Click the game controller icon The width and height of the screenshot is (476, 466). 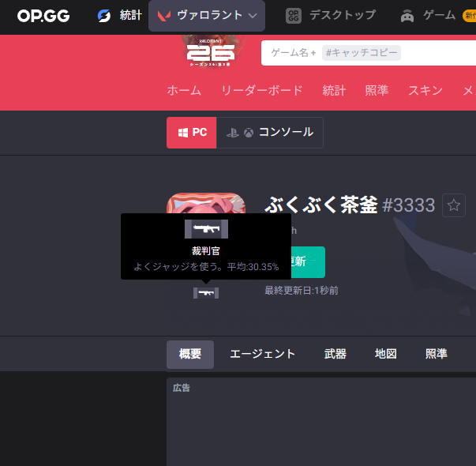coord(407,16)
